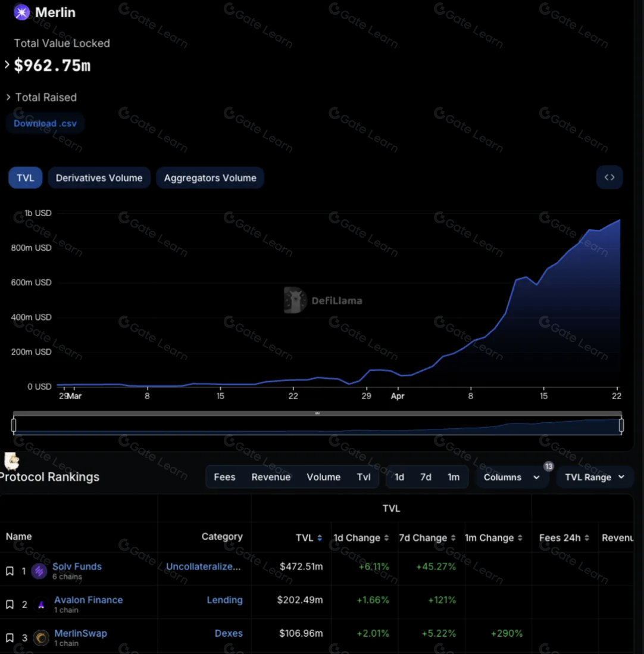
Task: Click the Avalon Finance protocol logo
Action: tap(41, 605)
